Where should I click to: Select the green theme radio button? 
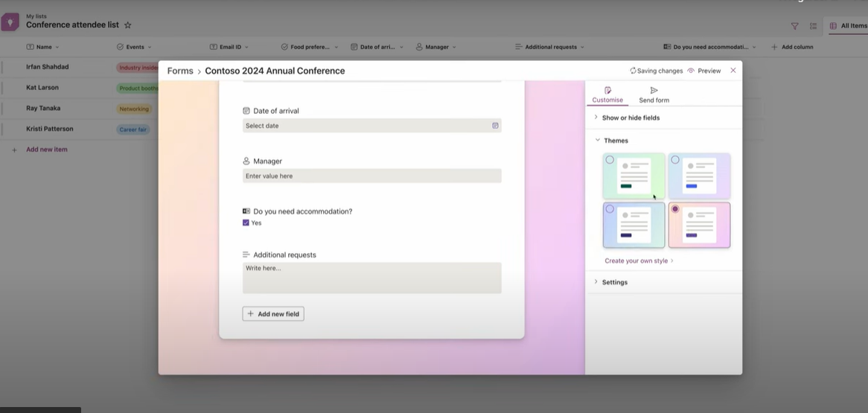(x=610, y=160)
